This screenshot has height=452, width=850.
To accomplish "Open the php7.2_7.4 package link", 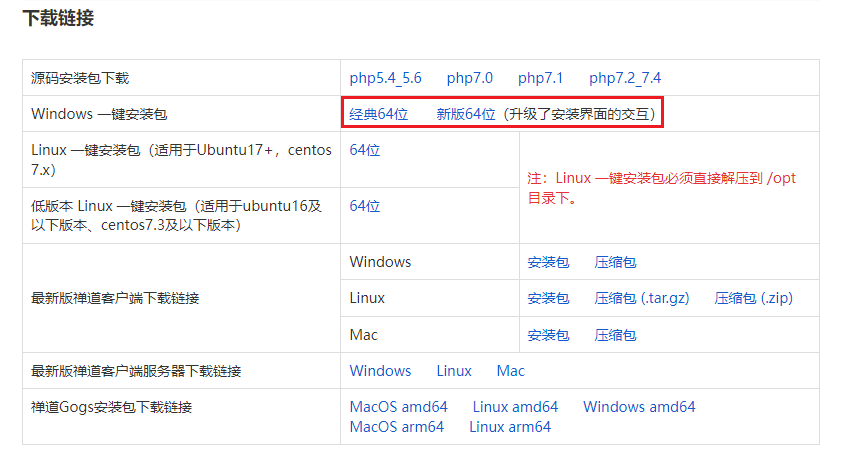I will [624, 78].
